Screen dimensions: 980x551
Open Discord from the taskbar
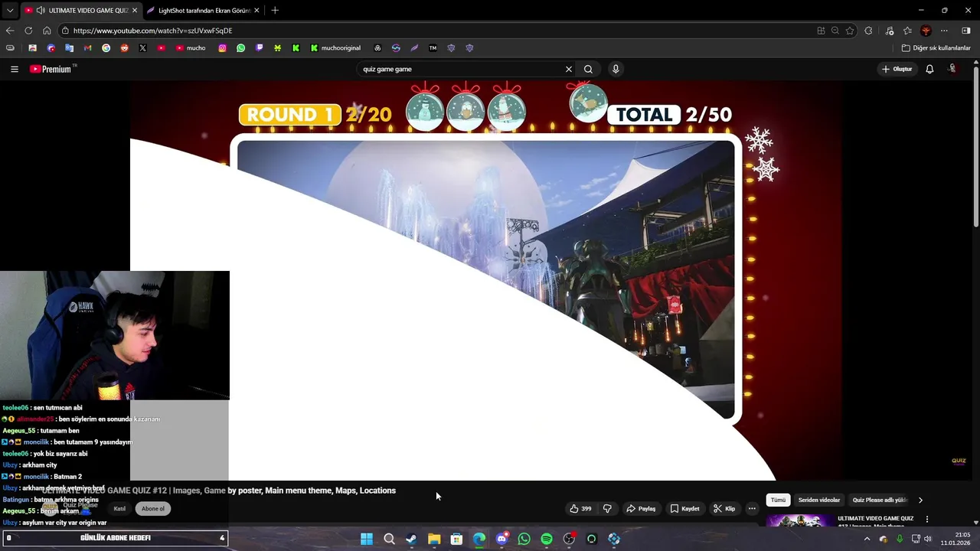click(x=501, y=539)
